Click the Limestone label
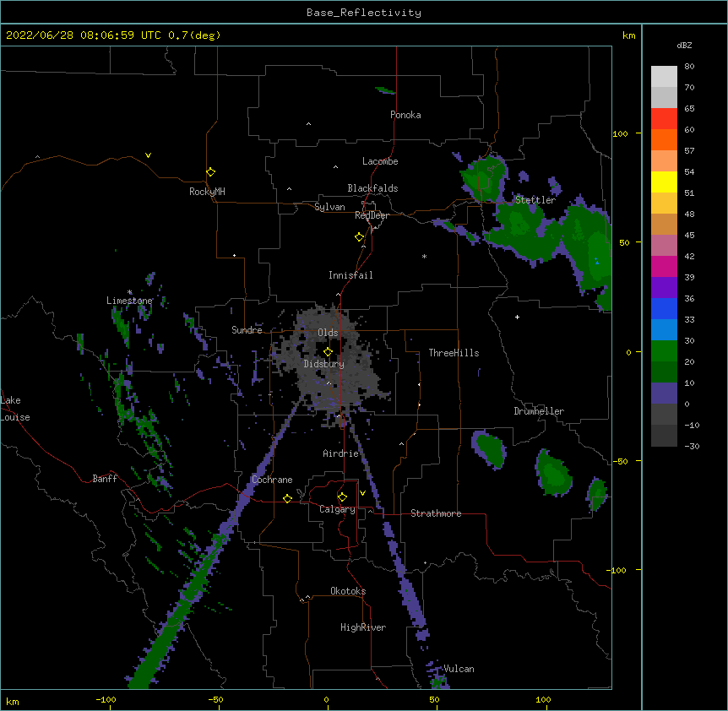Image resolution: width=728 pixels, height=711 pixels. click(x=129, y=301)
